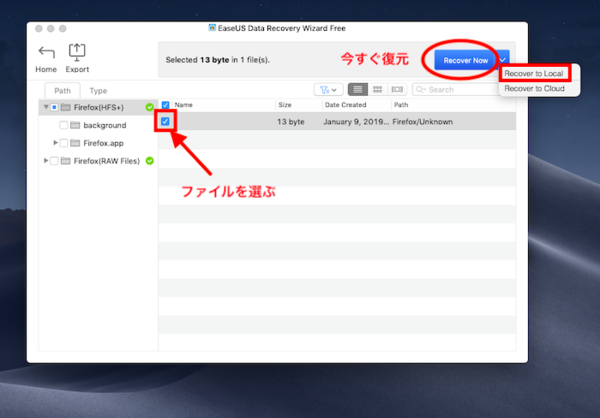Switch to the Path tab
This screenshot has height=418, width=600.
pos(62,91)
